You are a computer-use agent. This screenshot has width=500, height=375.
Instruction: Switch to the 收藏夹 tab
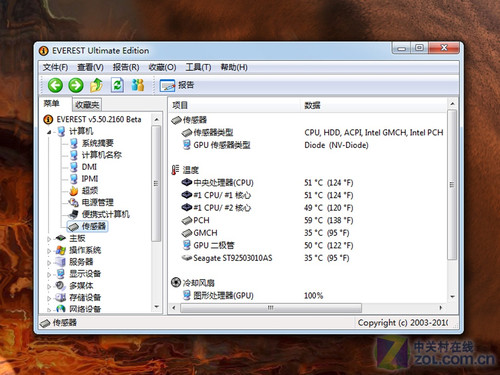click(87, 105)
